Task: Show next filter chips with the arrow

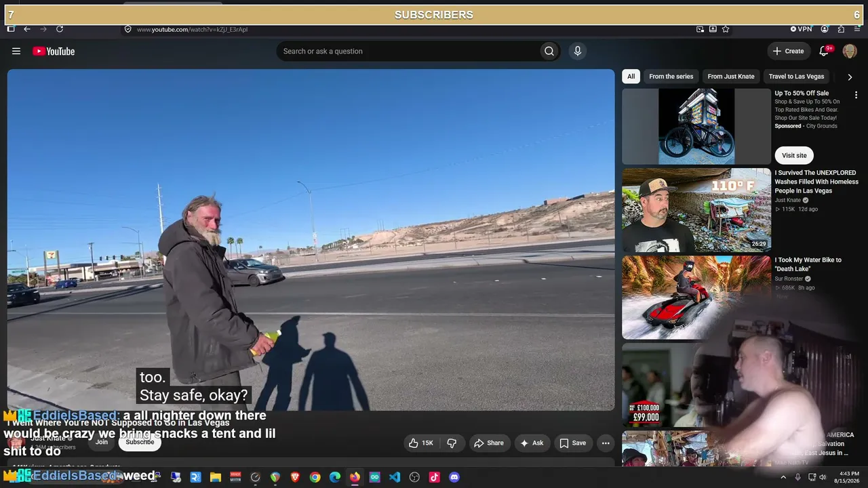Action: 850,77
